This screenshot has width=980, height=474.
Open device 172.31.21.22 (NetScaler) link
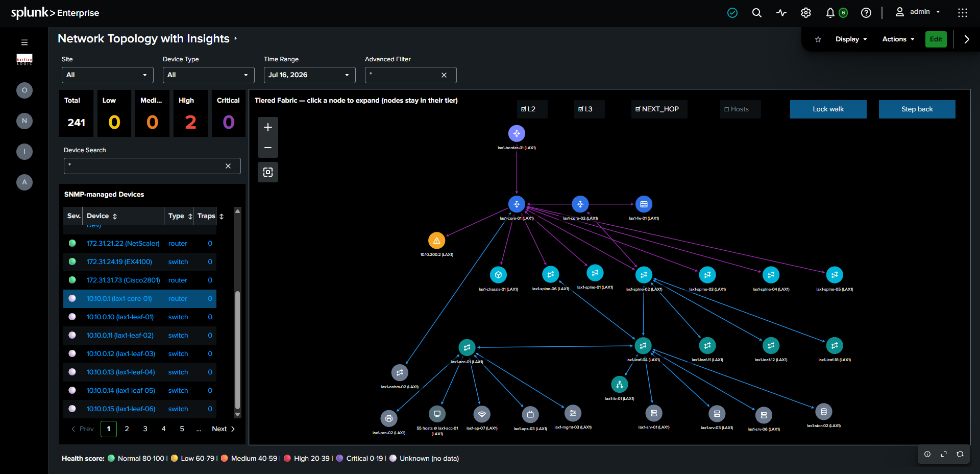pos(123,244)
